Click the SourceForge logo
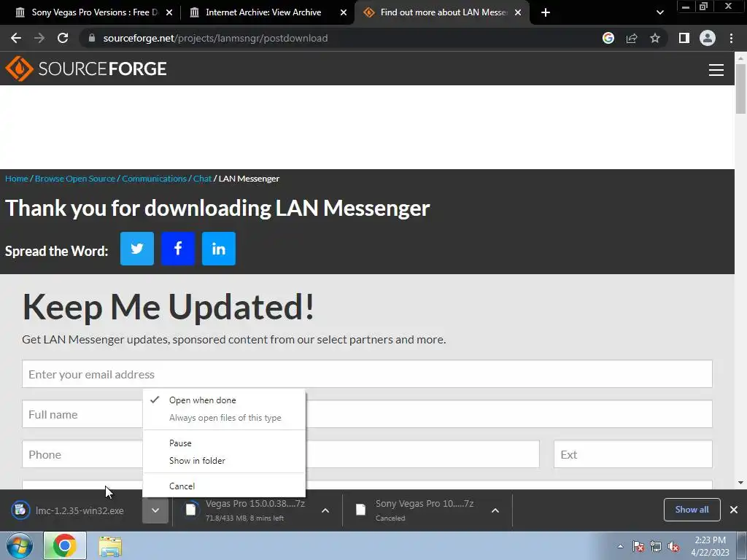Screen dimensions: 747x560 coord(86,69)
